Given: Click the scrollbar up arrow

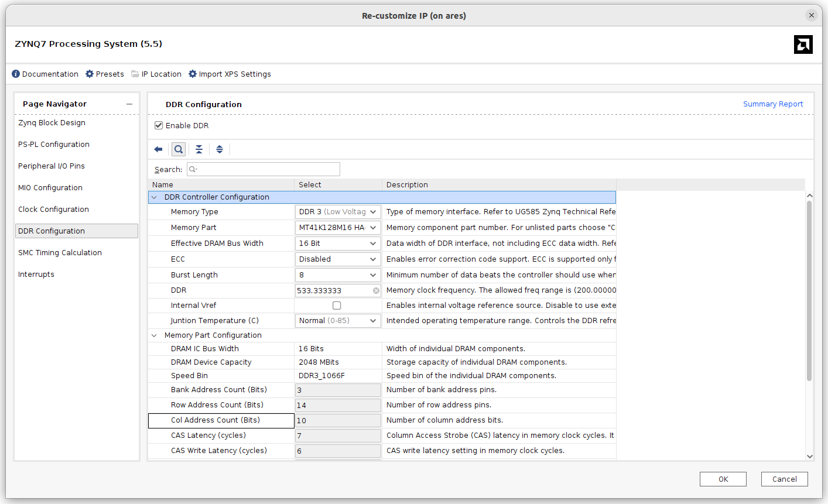Looking at the screenshot, I should (809, 196).
